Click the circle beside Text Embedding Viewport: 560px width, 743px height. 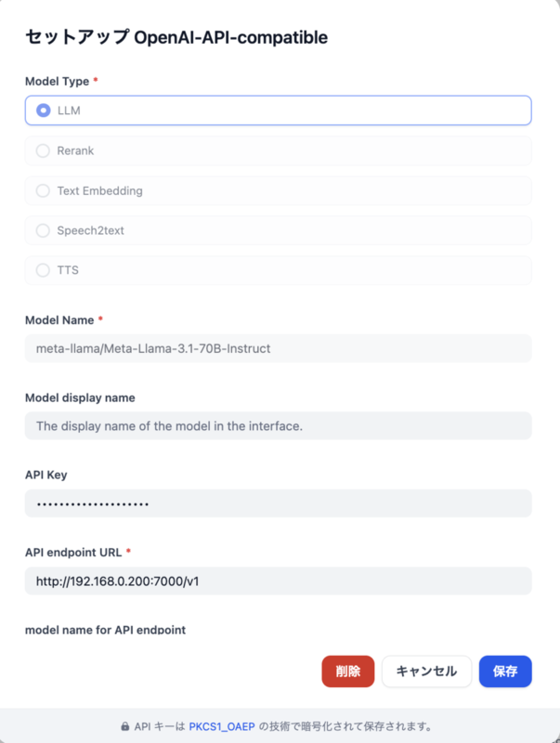(x=43, y=190)
